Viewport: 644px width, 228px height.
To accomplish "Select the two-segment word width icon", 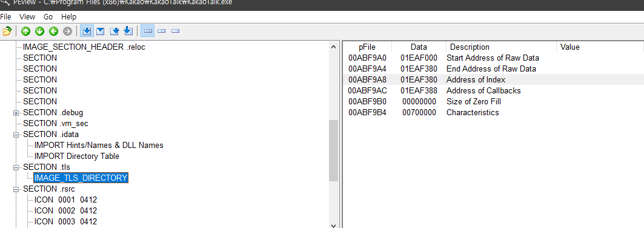I will (x=161, y=31).
